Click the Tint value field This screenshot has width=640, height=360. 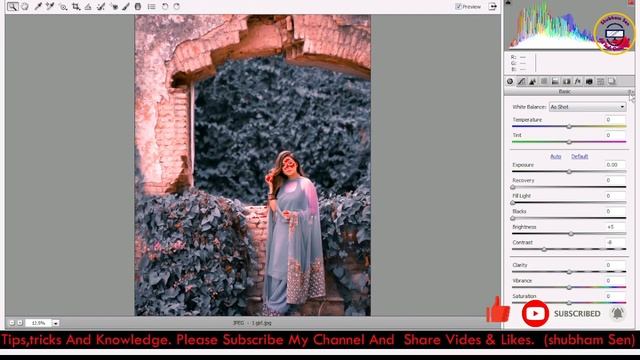point(615,135)
